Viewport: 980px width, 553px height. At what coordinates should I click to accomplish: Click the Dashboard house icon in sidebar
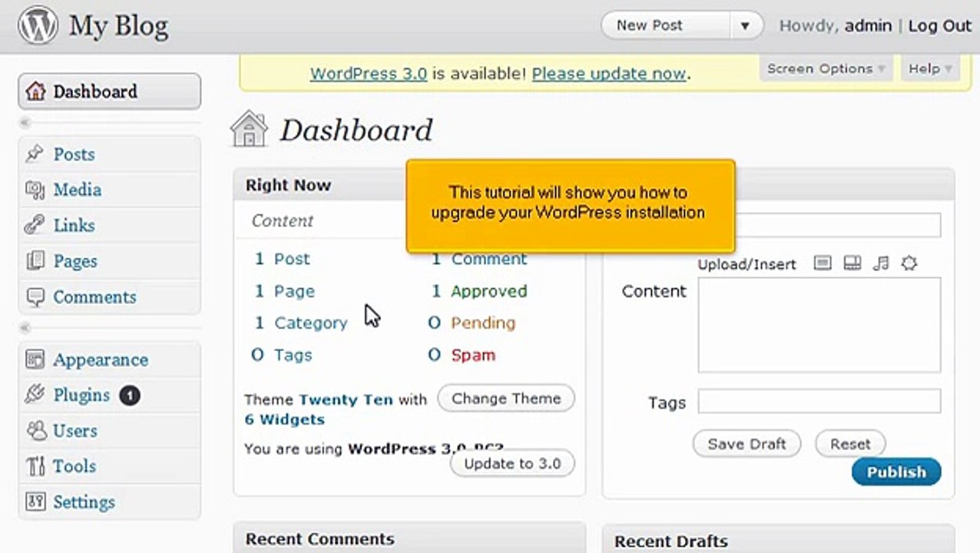(35, 91)
